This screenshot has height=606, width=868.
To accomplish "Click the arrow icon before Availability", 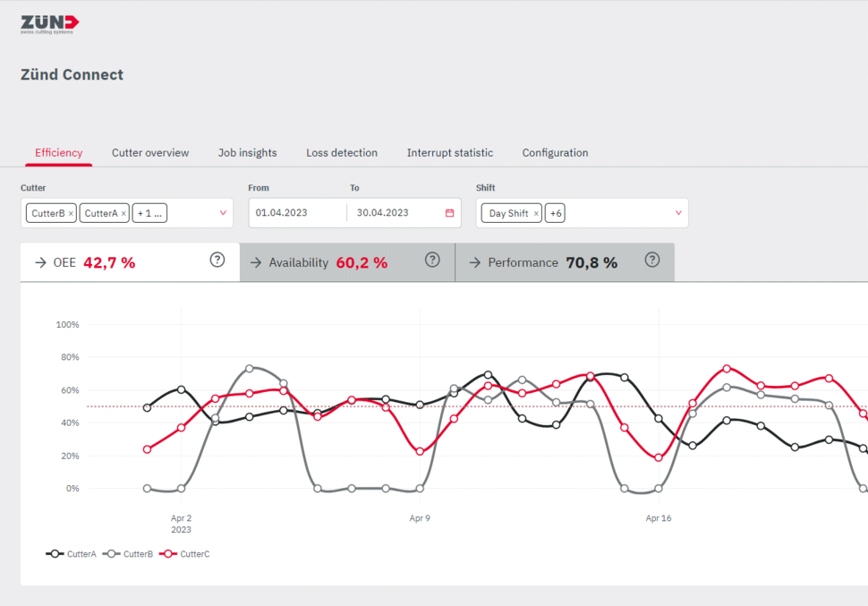I will (256, 262).
